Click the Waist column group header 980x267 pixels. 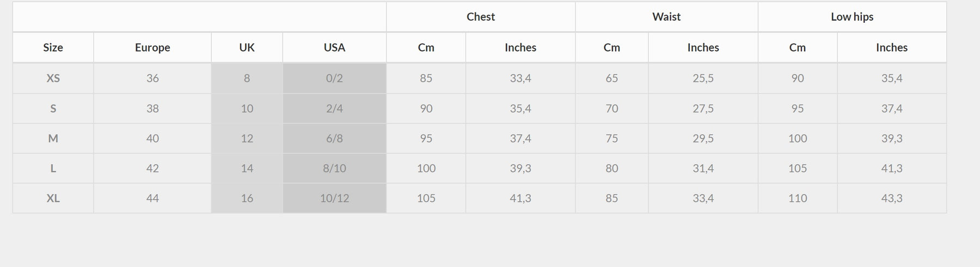tap(666, 17)
